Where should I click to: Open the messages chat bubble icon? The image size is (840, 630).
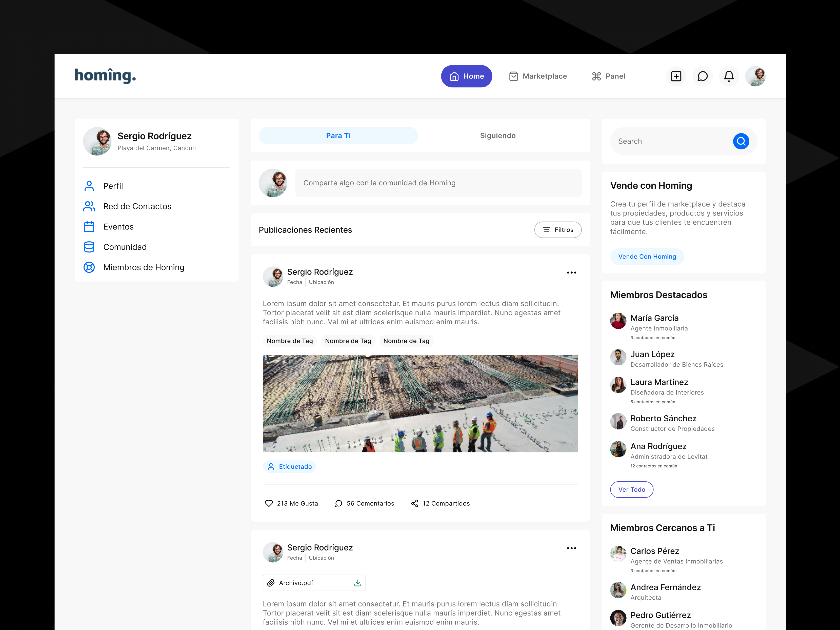click(x=703, y=76)
